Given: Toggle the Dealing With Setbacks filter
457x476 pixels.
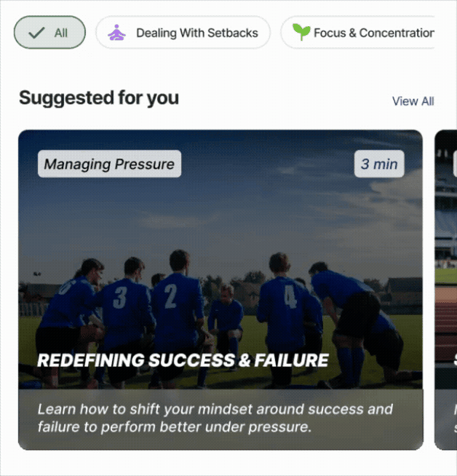Looking at the screenshot, I should coord(183,33).
